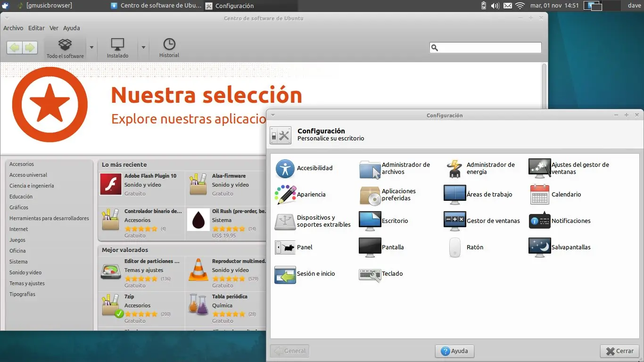This screenshot has width=644, height=362.
Task: Click the Software Center vertical scrollbar
Action: (x=544, y=87)
